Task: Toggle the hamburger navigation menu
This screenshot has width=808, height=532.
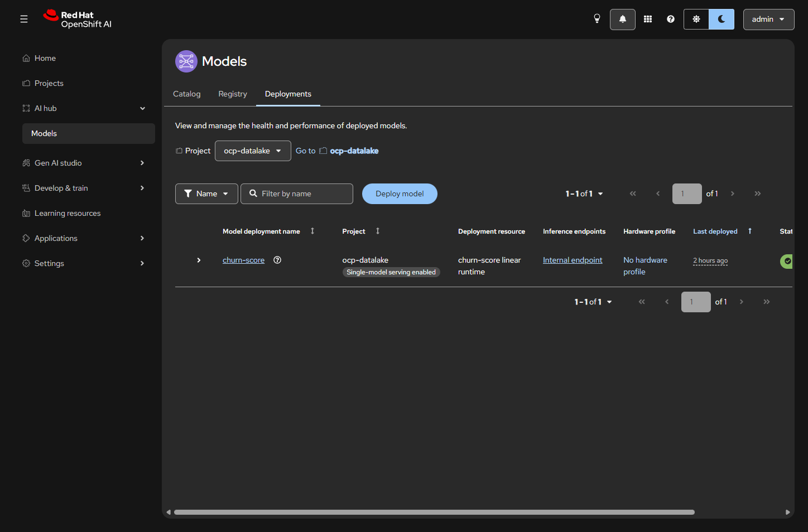Action: pyautogui.click(x=24, y=19)
